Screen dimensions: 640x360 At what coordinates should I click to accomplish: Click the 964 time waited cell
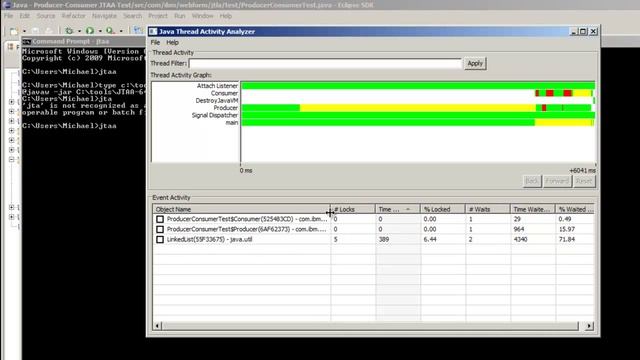(x=518, y=229)
